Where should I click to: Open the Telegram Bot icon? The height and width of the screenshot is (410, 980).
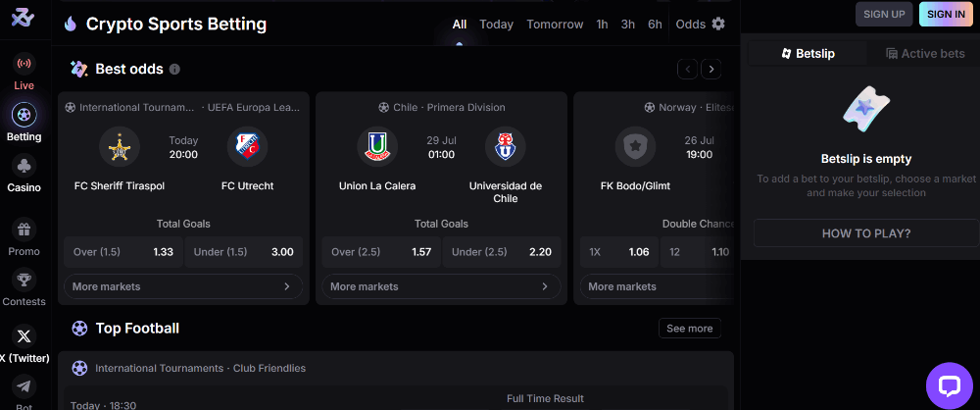[x=24, y=386]
